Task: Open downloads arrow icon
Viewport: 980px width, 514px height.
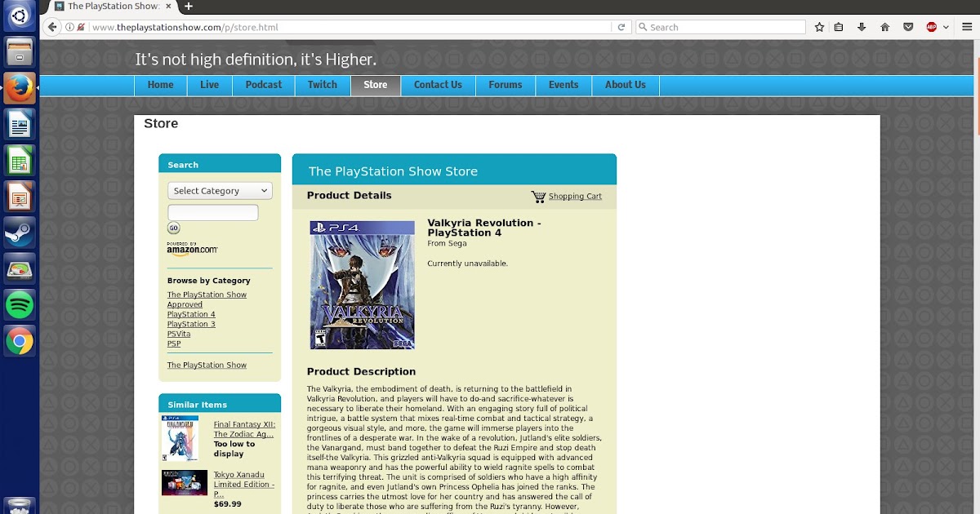Action: point(862,27)
